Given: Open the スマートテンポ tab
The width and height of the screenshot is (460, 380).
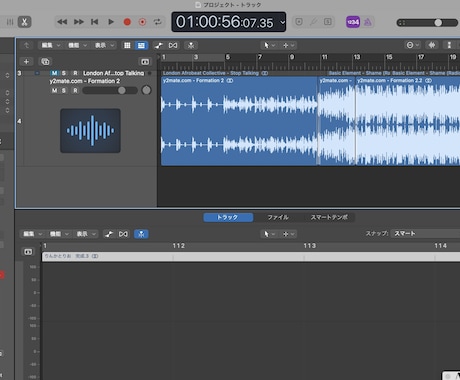Looking at the screenshot, I should coord(329,217).
